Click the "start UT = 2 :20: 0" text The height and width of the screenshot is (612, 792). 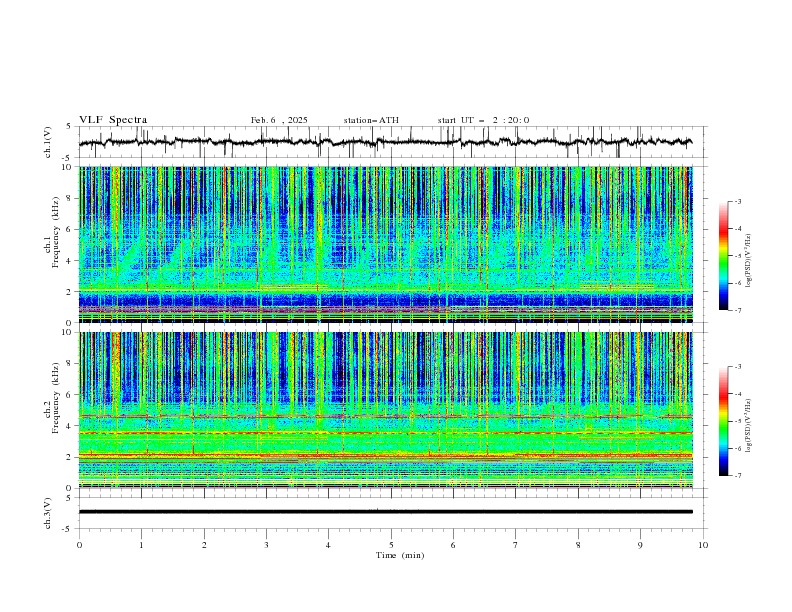point(483,120)
